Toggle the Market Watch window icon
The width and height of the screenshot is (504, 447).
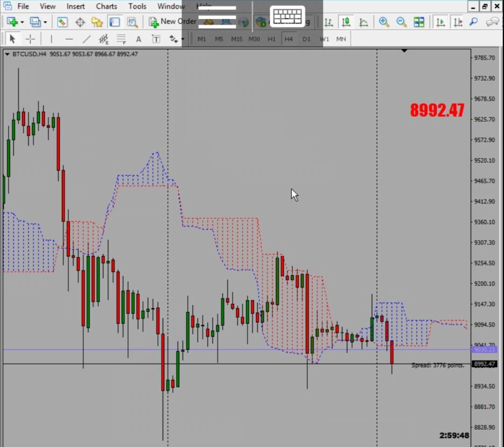(x=62, y=22)
